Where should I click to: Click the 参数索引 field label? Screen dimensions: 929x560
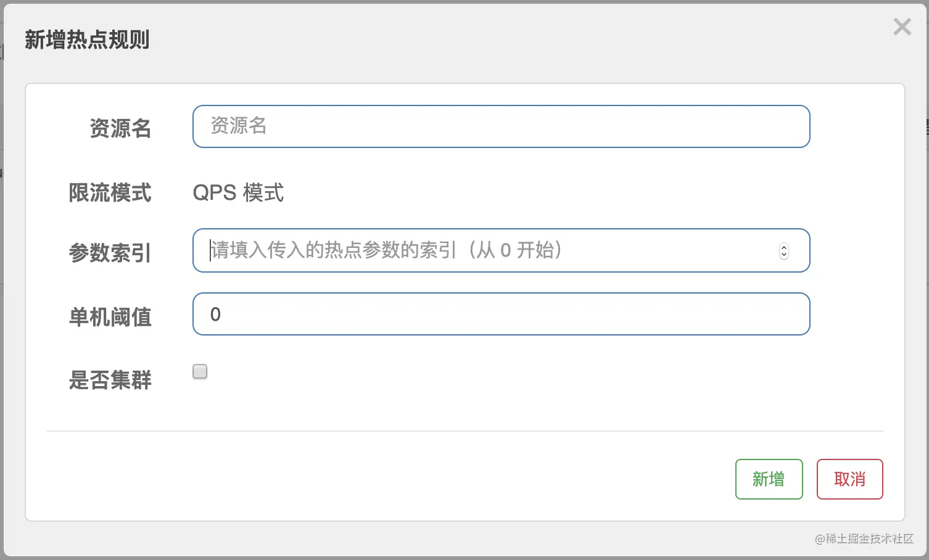click(x=110, y=253)
